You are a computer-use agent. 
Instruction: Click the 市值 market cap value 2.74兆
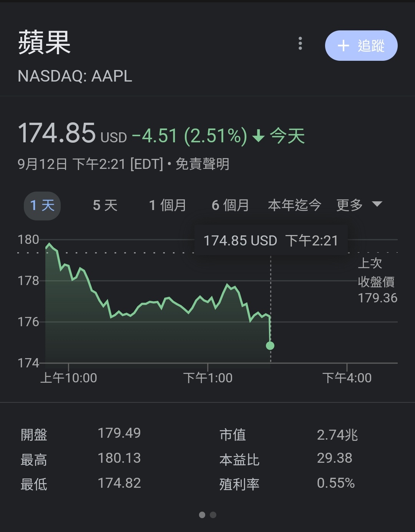click(337, 435)
